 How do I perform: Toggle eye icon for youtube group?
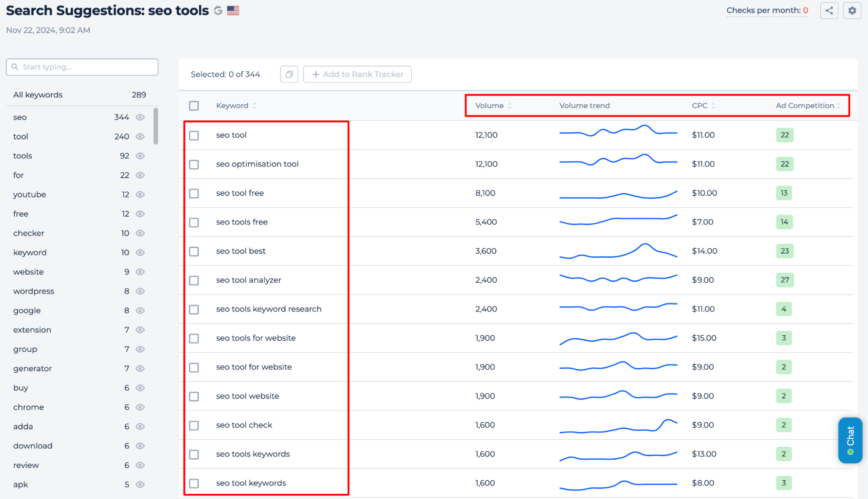(x=140, y=195)
